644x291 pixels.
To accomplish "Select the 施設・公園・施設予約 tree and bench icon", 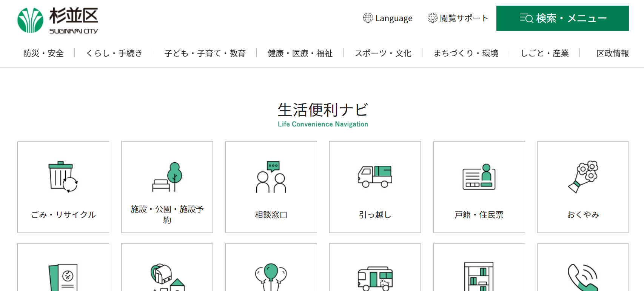I will pos(167,177).
